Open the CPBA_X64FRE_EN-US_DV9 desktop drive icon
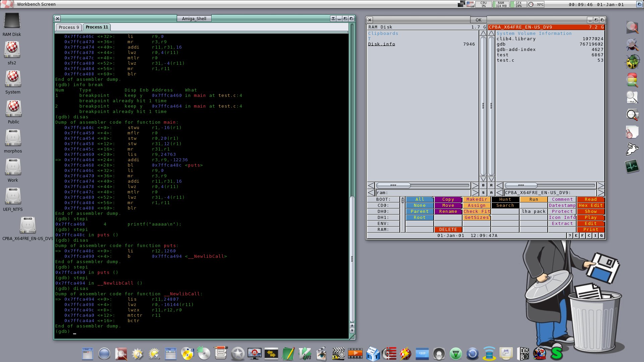The width and height of the screenshot is (644, 362). (x=28, y=225)
